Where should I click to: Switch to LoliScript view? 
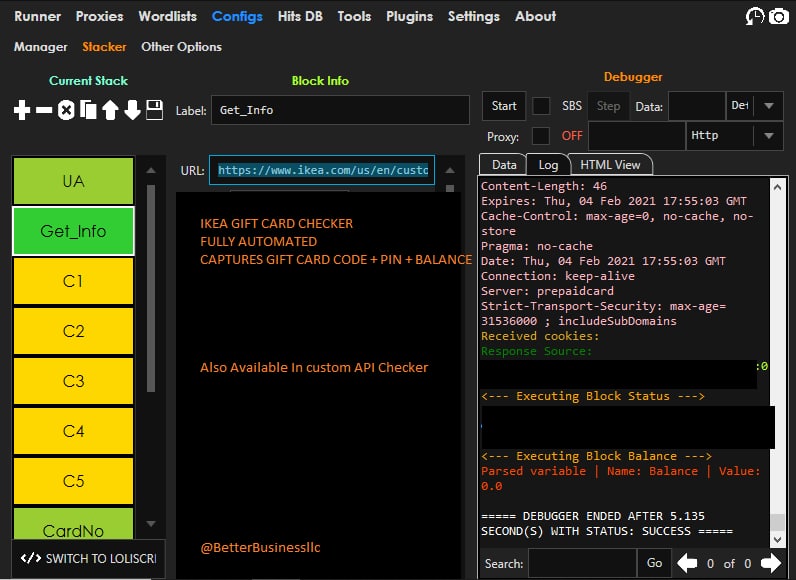(x=88, y=558)
